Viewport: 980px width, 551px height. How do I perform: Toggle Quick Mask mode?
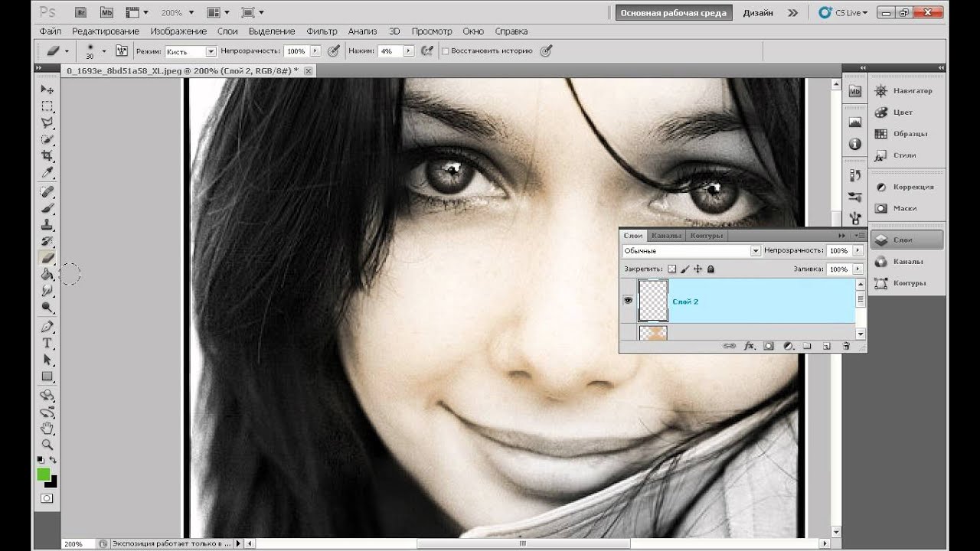(x=47, y=498)
